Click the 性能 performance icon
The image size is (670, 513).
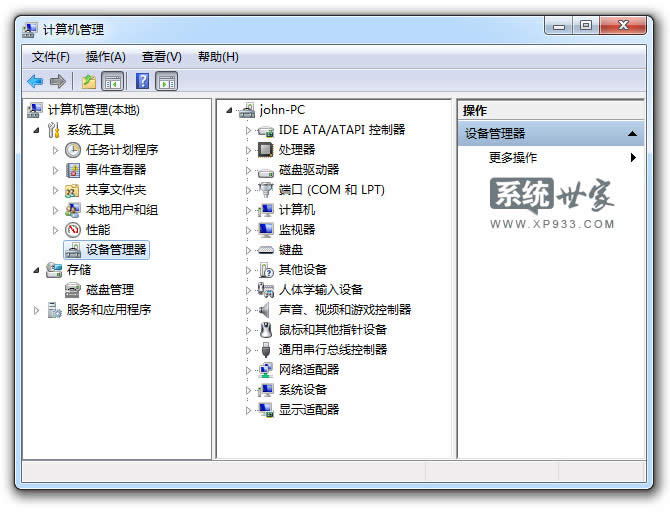point(73,230)
